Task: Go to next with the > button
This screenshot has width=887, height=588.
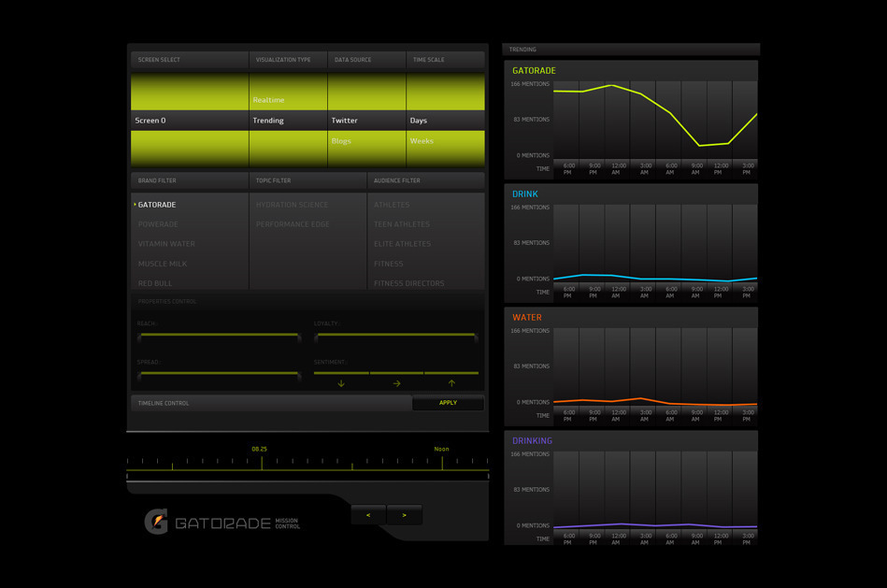Action: (404, 515)
